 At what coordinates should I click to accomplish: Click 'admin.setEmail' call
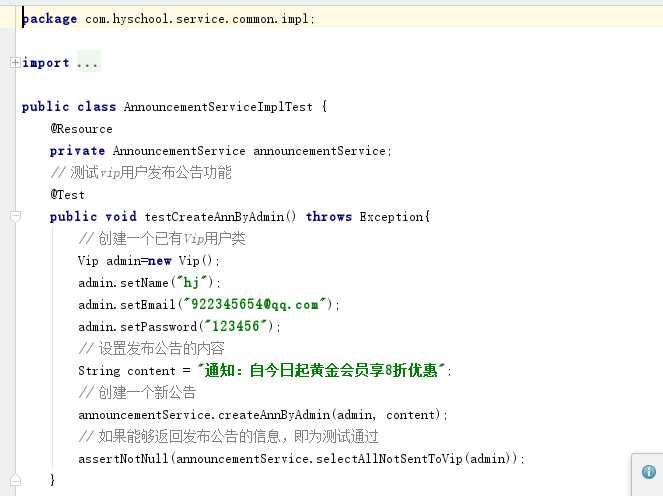(126, 304)
